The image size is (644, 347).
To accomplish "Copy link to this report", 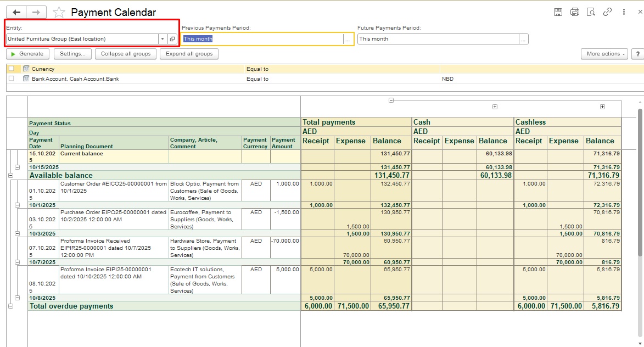I will pos(607,12).
